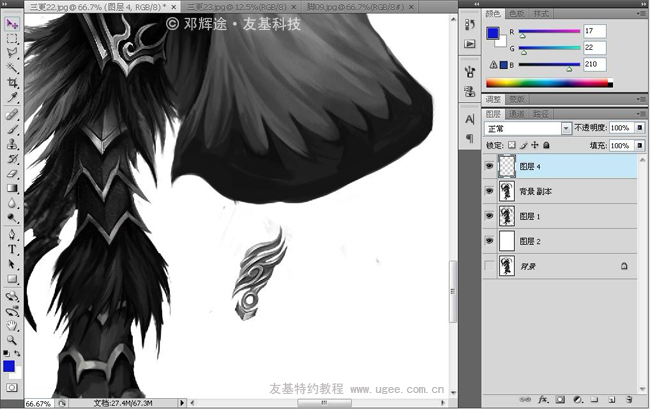The width and height of the screenshot is (650, 409).
Task: Open the Character panel icon
Action: click(470, 119)
